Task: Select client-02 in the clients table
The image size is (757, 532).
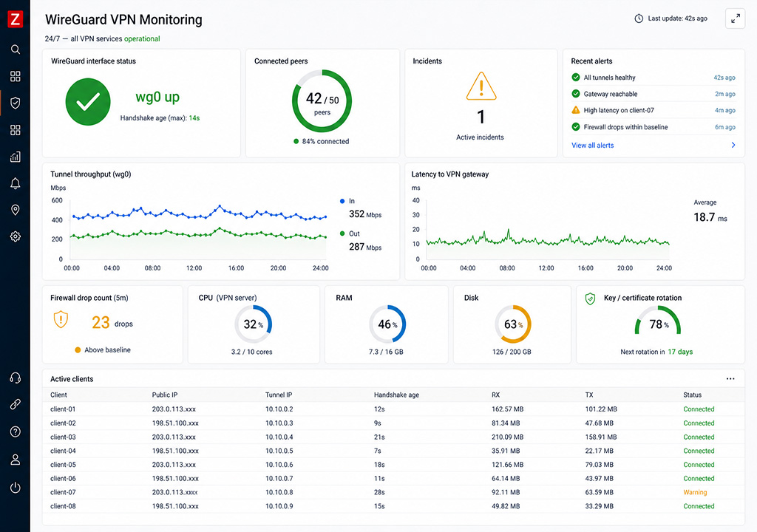Action: coord(63,423)
